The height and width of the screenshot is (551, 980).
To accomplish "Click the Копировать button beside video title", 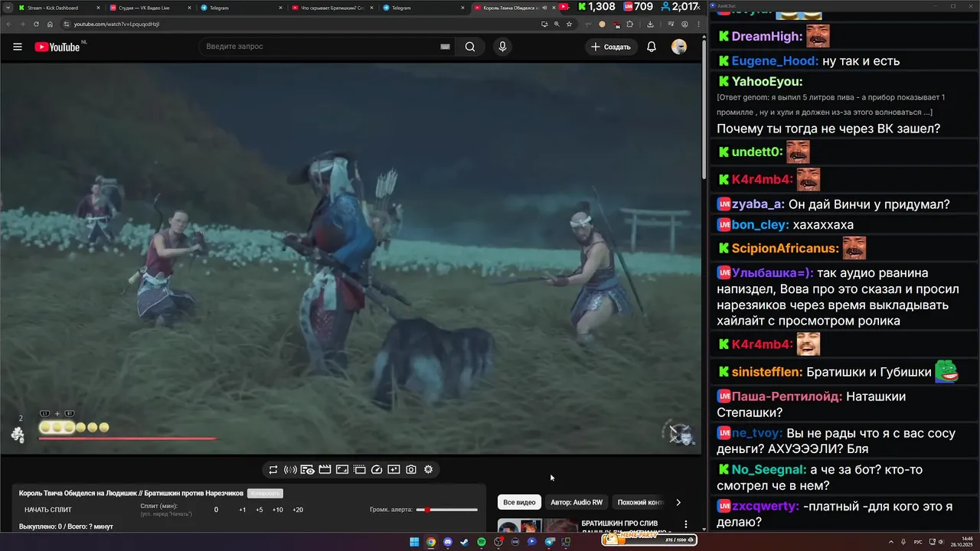I will (265, 494).
